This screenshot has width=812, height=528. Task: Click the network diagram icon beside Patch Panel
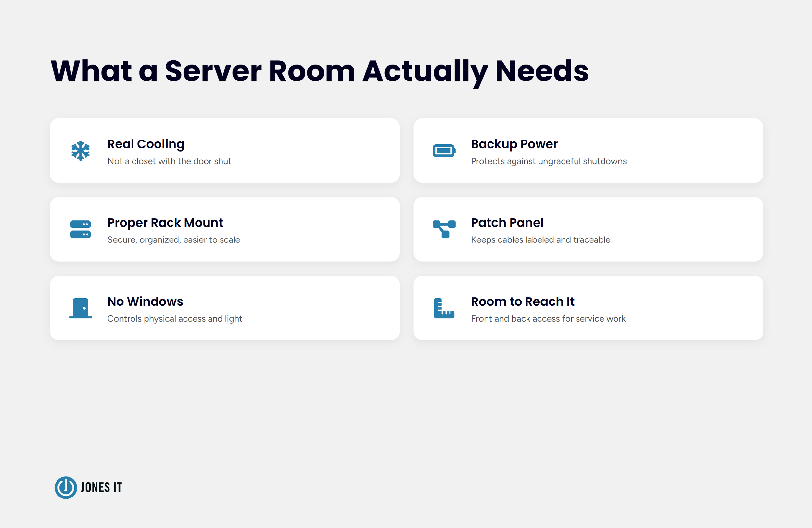tap(444, 229)
